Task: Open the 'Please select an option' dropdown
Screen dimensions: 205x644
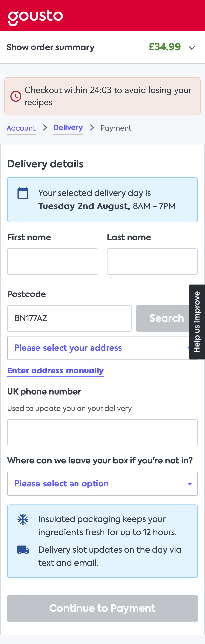Action: (x=102, y=483)
